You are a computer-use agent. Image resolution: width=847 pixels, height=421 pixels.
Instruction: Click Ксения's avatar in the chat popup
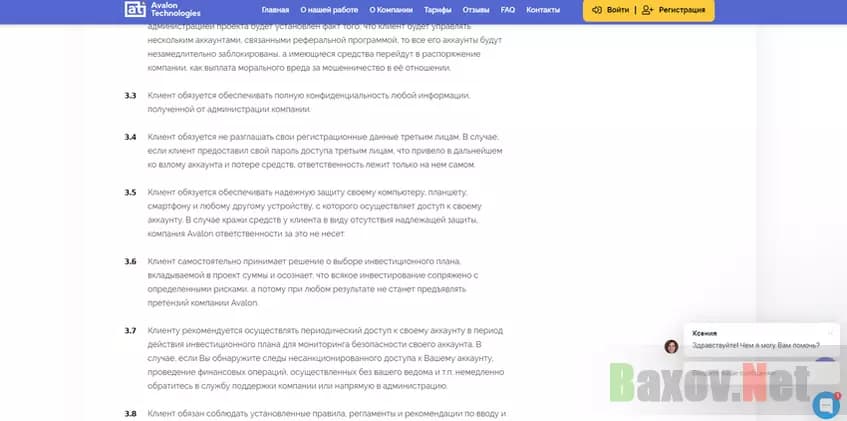tap(671, 346)
